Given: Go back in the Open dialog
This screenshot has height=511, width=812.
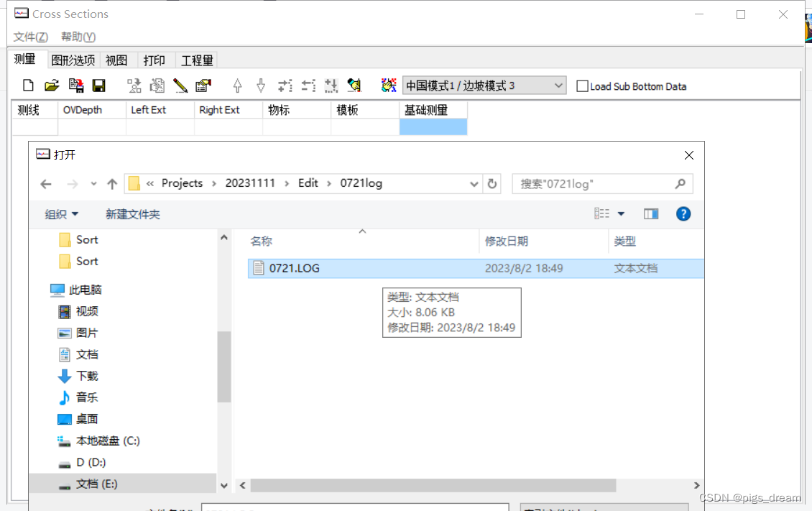Looking at the screenshot, I should pos(46,184).
